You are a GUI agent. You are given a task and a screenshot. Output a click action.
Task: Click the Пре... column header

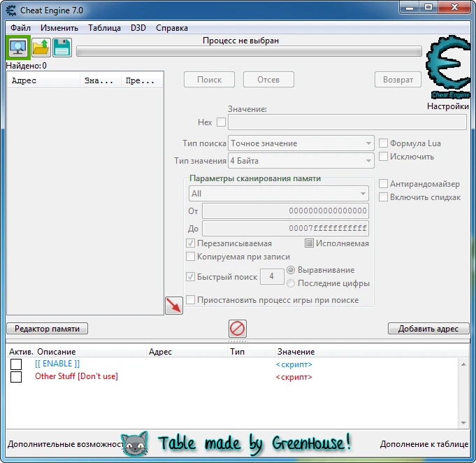click(x=142, y=81)
